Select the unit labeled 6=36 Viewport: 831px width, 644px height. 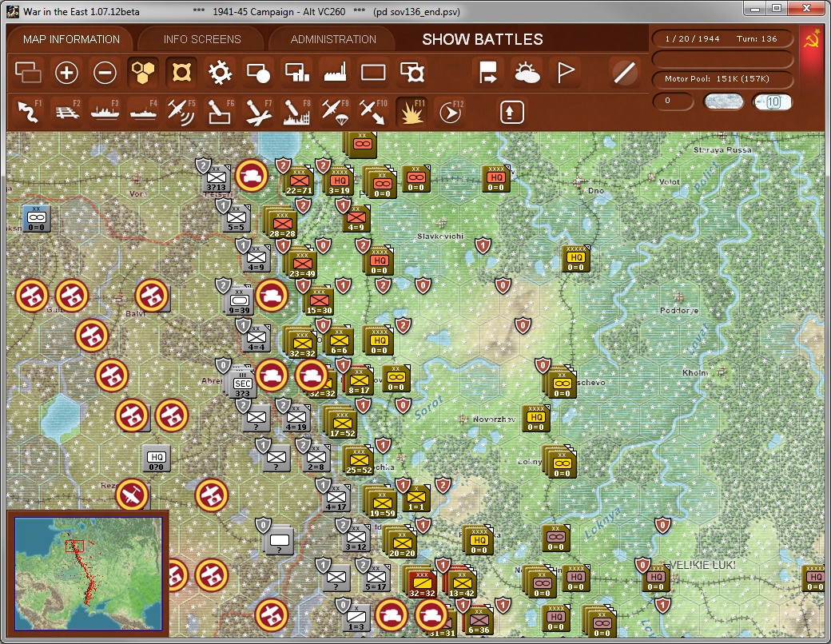[479, 621]
